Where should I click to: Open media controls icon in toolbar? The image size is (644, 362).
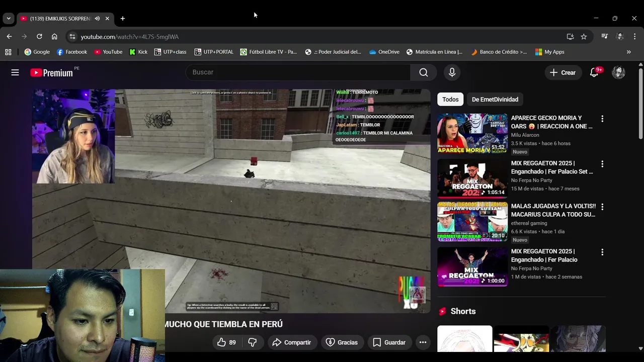(604, 37)
